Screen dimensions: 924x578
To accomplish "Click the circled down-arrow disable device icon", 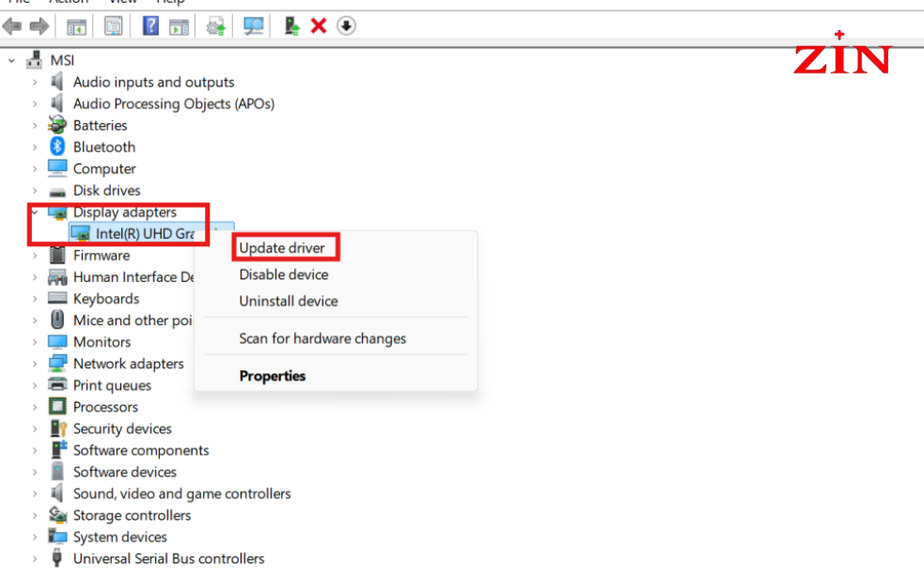I will click(x=347, y=26).
